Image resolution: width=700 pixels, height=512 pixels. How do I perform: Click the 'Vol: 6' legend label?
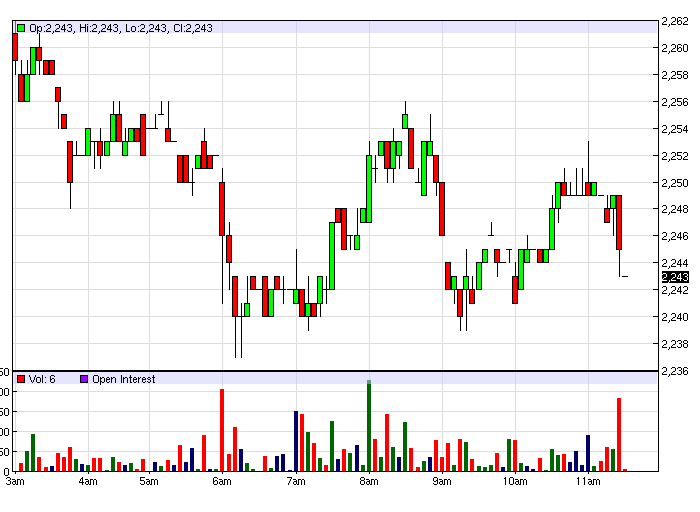click(x=42, y=379)
